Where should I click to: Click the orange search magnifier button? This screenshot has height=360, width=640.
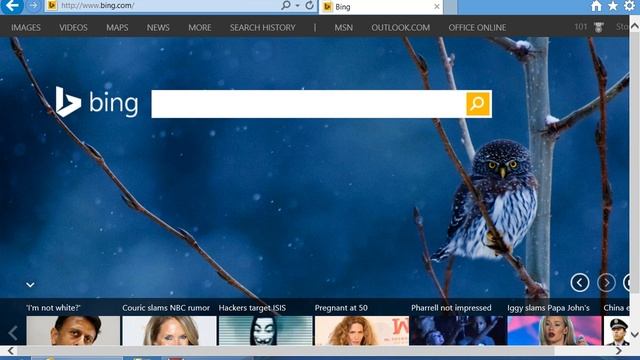pos(478,104)
